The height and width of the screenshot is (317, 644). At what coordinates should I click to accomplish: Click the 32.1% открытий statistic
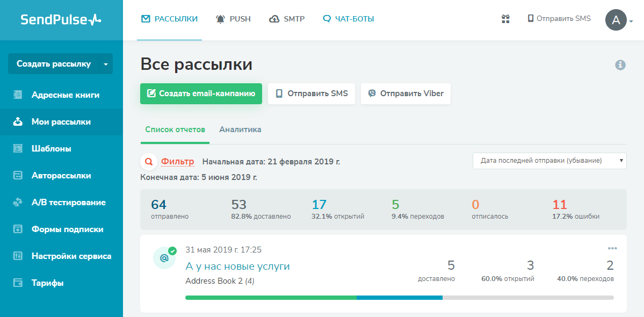point(338,210)
